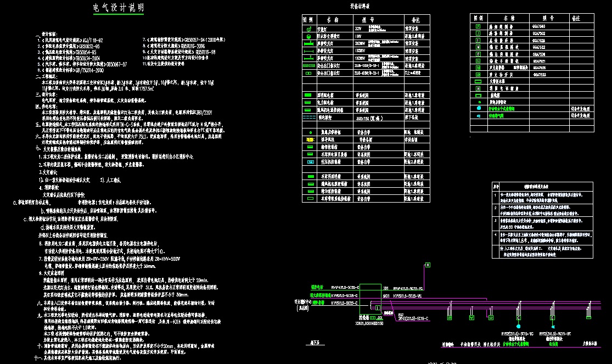Viewport: 612px width, 364px height.
Task: Click the 电气设计说明 title text
Action: (119, 8)
